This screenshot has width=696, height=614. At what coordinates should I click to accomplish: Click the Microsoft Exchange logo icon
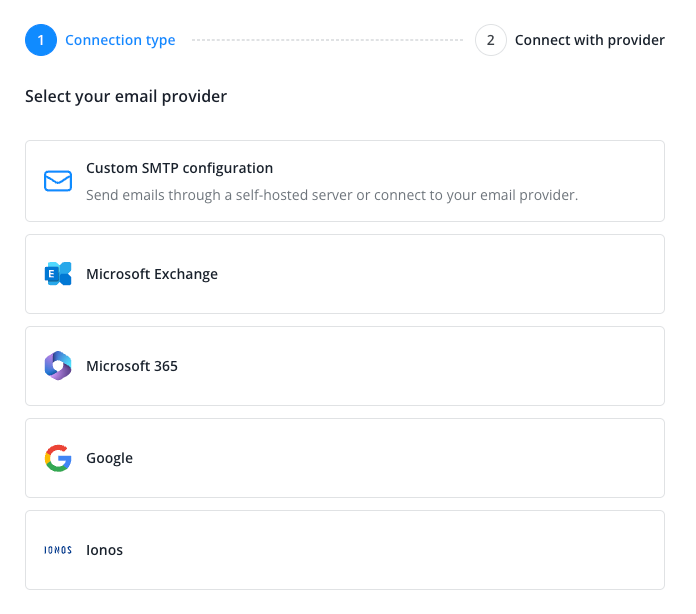(58, 274)
